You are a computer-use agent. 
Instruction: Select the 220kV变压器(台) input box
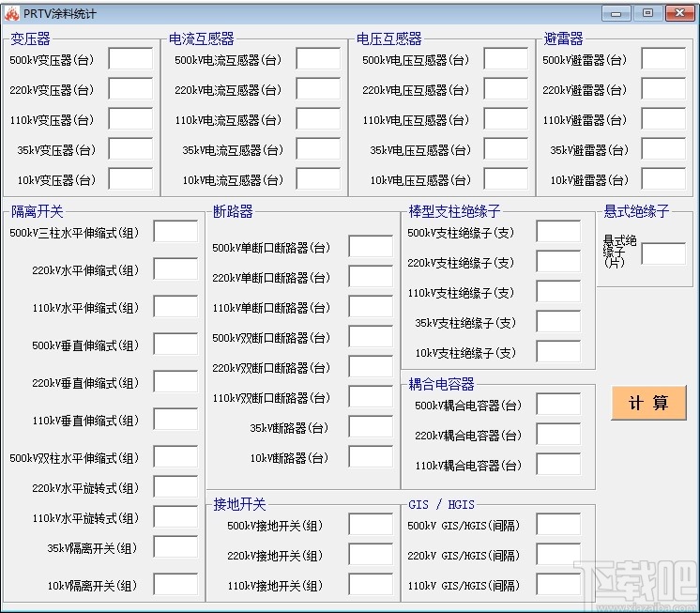point(130,89)
